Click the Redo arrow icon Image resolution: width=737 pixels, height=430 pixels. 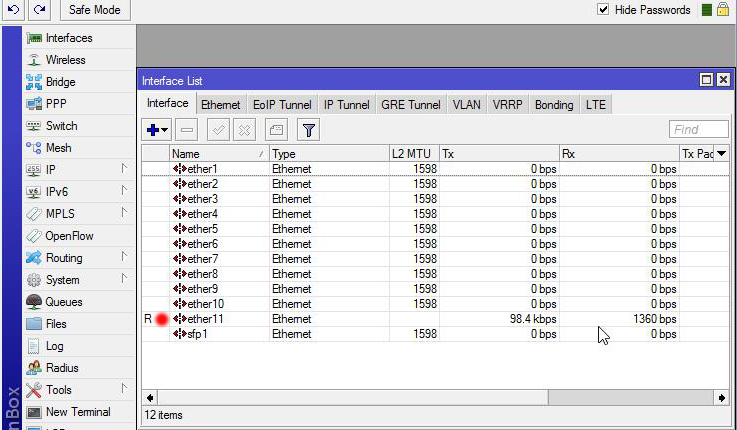click(39, 9)
